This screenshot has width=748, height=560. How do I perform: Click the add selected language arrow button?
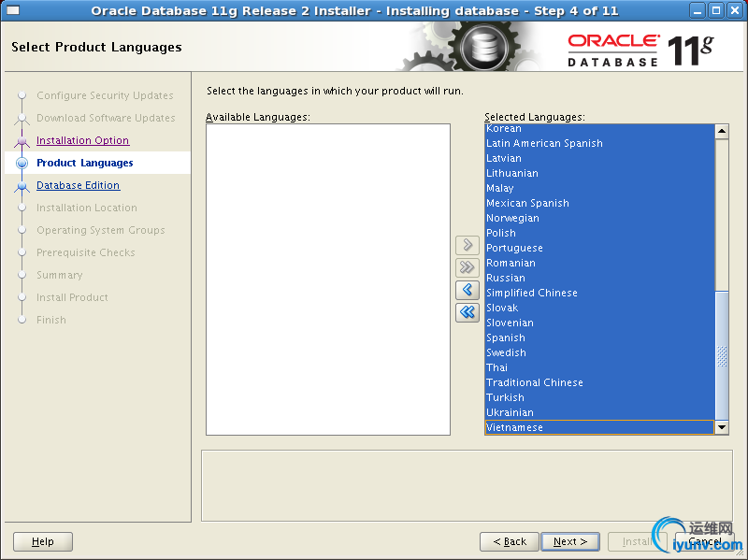pyautogui.click(x=467, y=245)
